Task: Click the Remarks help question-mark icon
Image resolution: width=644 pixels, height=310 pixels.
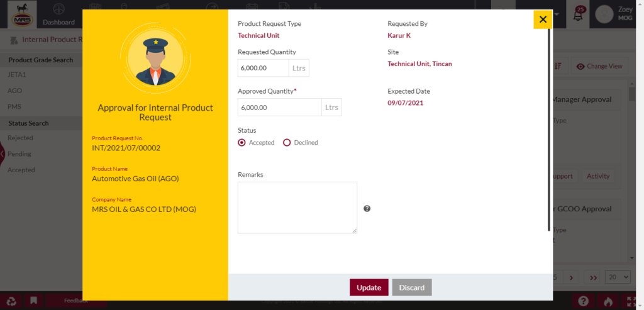Action: [367, 209]
